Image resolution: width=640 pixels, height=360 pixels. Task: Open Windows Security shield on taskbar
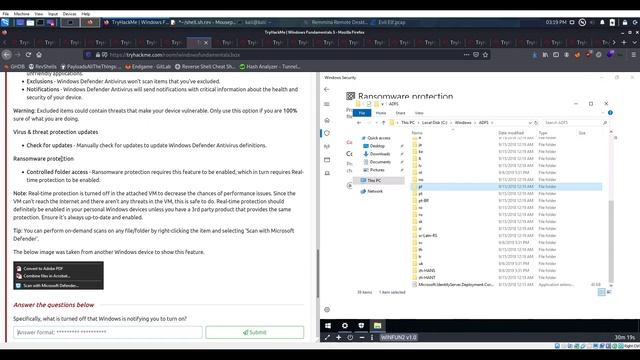(x=361, y=326)
